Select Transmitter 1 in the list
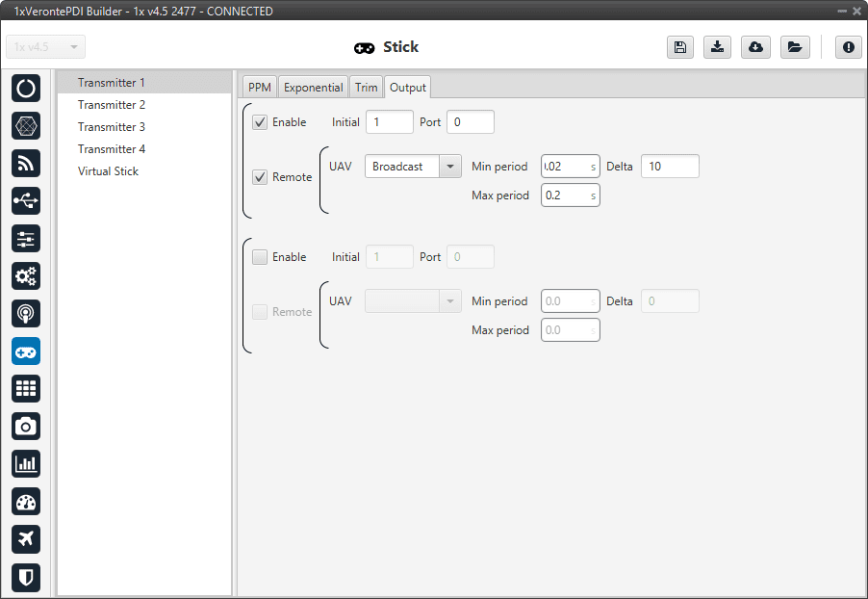The image size is (868, 599). click(x=144, y=83)
